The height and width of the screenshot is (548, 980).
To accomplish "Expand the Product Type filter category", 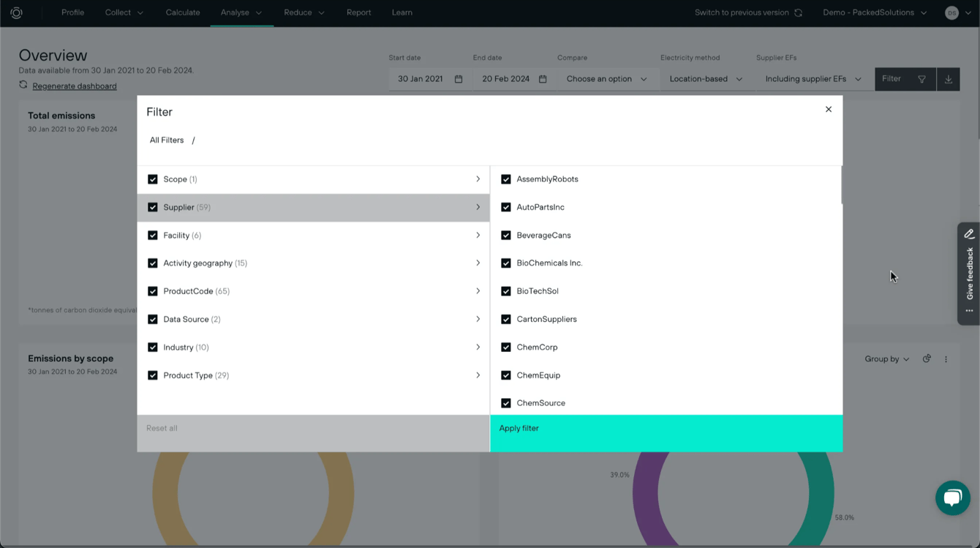I will (x=478, y=375).
